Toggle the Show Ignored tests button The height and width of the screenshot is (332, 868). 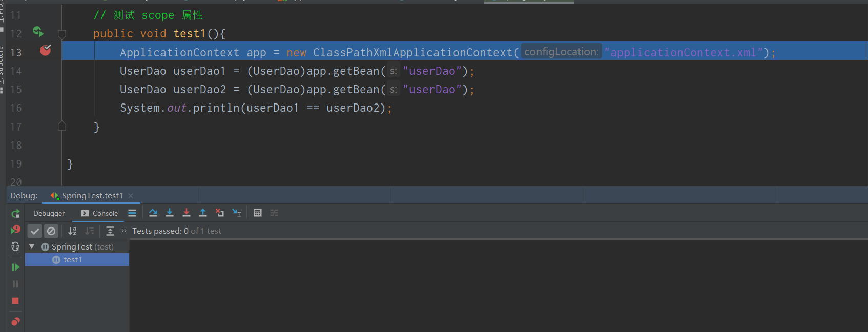[x=51, y=231]
